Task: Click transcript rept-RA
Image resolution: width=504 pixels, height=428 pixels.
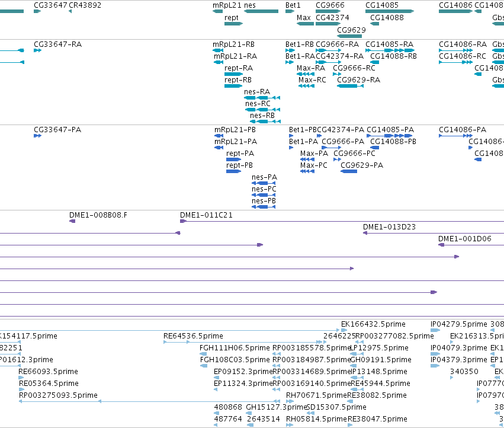Action: [239, 68]
